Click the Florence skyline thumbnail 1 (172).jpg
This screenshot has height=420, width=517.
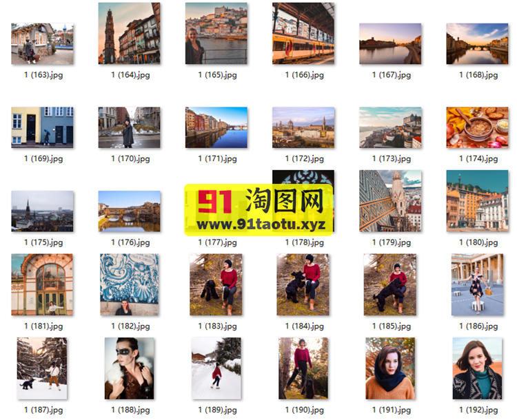[303, 127]
